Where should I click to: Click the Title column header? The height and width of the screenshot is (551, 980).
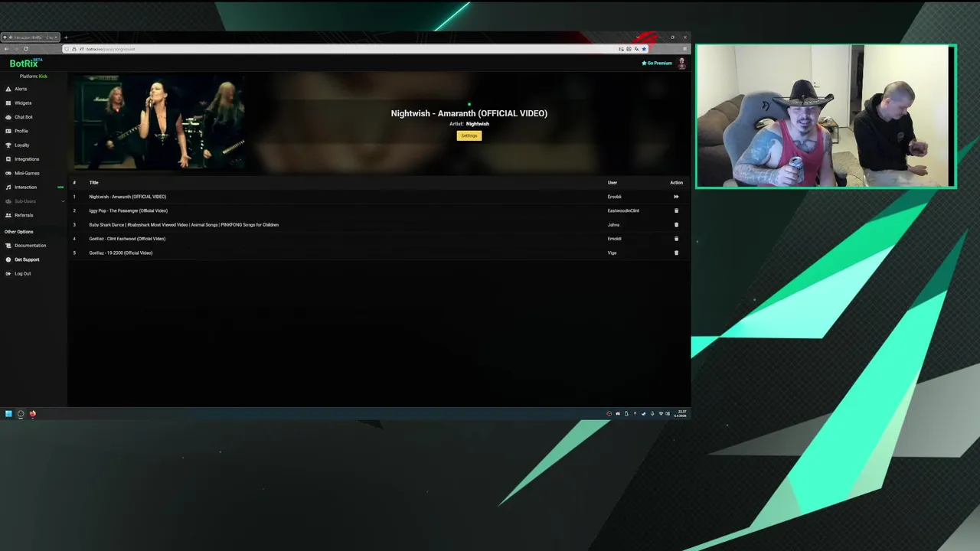click(93, 183)
